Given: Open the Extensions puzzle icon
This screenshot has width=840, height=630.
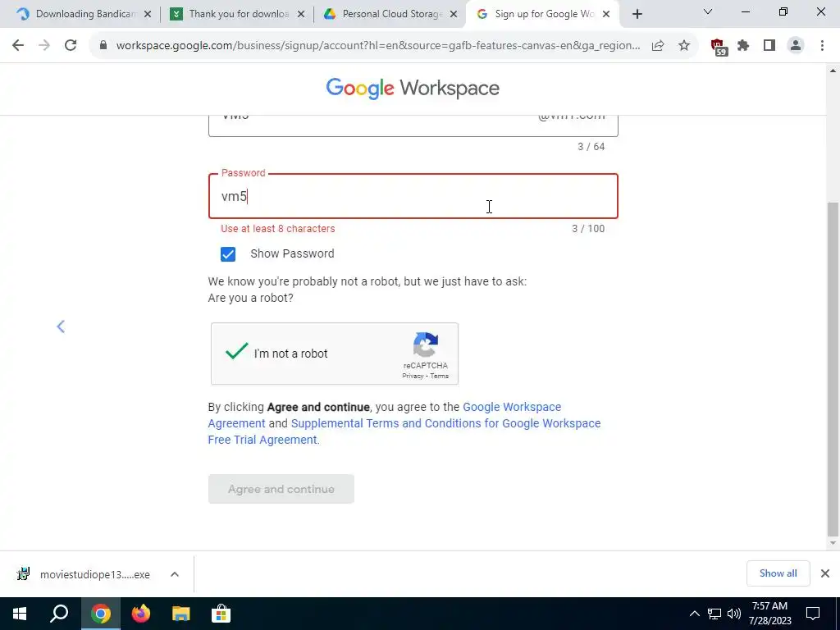Looking at the screenshot, I should pyautogui.click(x=743, y=46).
